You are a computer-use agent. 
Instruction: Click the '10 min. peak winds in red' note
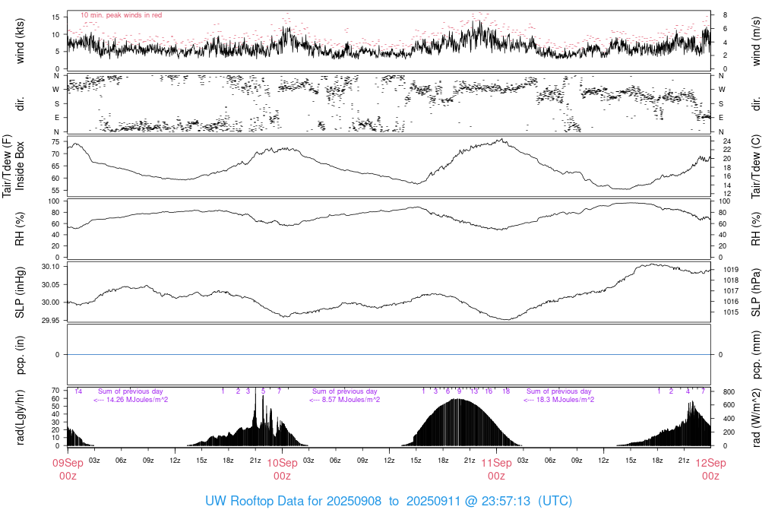[x=121, y=15]
